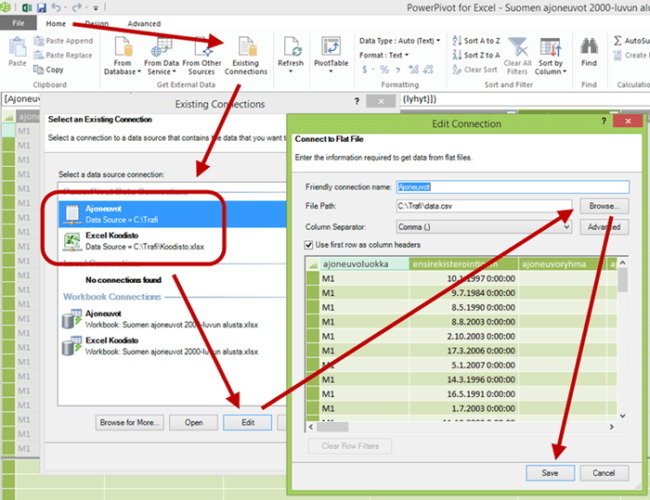Toggle Use first row as column headers
This screenshot has width=650, height=500.
(x=310, y=245)
